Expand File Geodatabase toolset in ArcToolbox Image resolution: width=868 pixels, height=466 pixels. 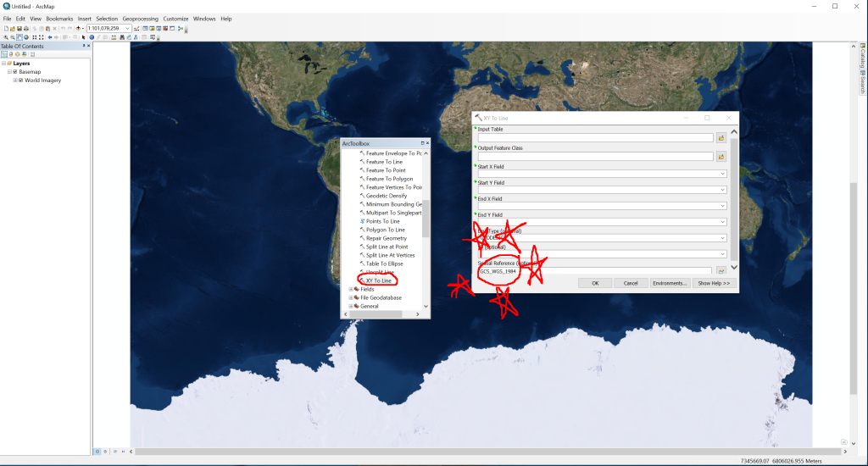click(350, 297)
